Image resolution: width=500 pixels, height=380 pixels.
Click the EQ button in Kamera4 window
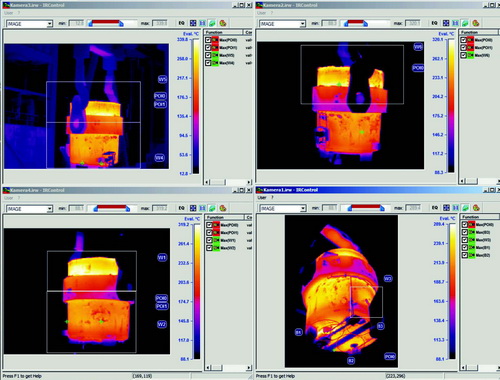[x=181, y=208]
